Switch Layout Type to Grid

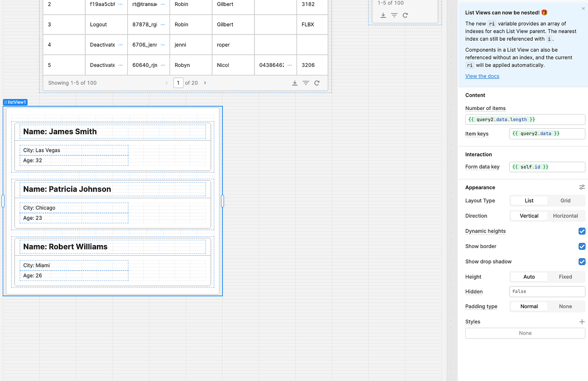click(x=565, y=200)
